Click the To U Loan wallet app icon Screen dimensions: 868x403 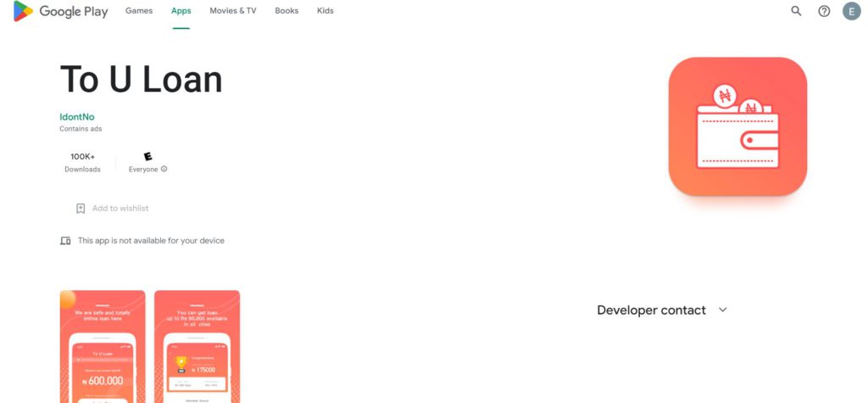(737, 126)
